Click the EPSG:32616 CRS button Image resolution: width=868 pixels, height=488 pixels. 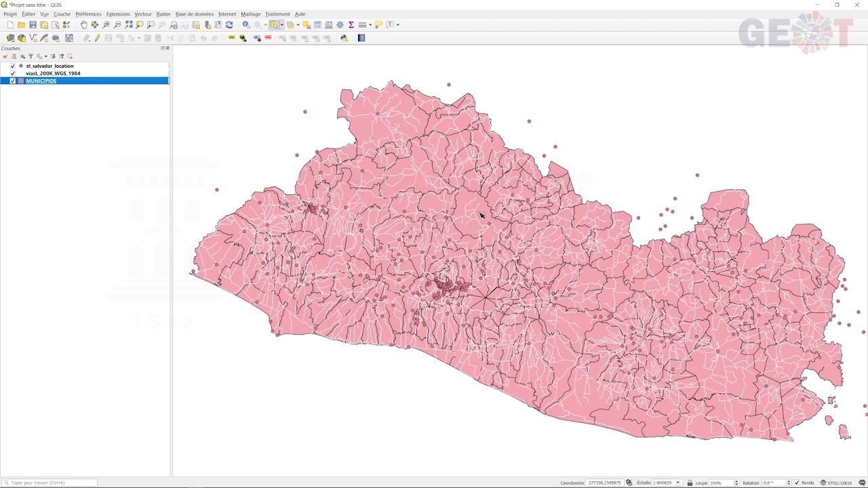point(835,483)
